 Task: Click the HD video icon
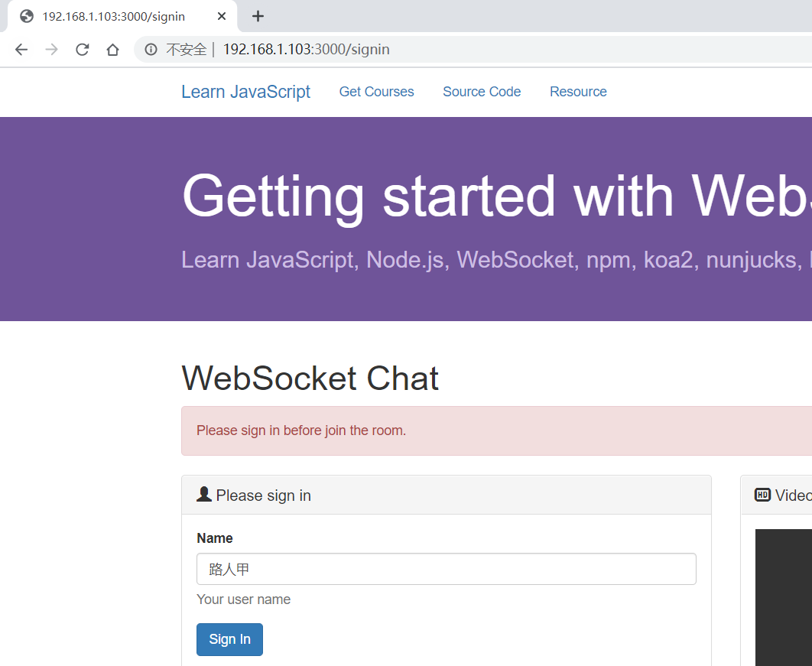(762, 495)
